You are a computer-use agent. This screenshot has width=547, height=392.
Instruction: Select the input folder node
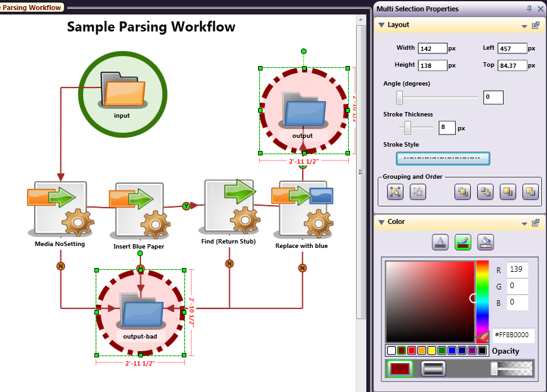123,94
